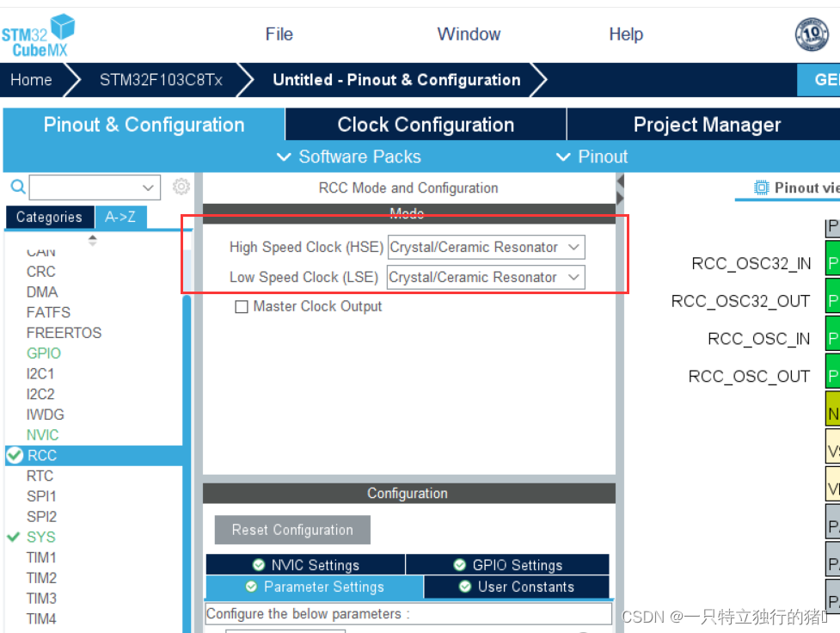This screenshot has width=840, height=633.
Task: Select GPIO in the peripheral list
Action: pos(43,353)
